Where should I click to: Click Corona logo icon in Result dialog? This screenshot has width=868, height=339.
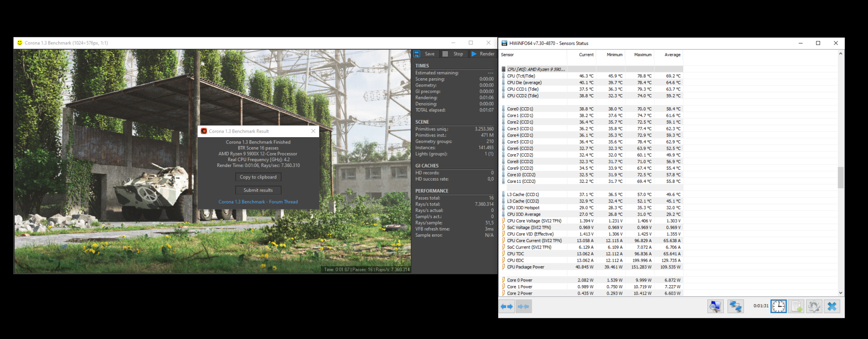[204, 131]
